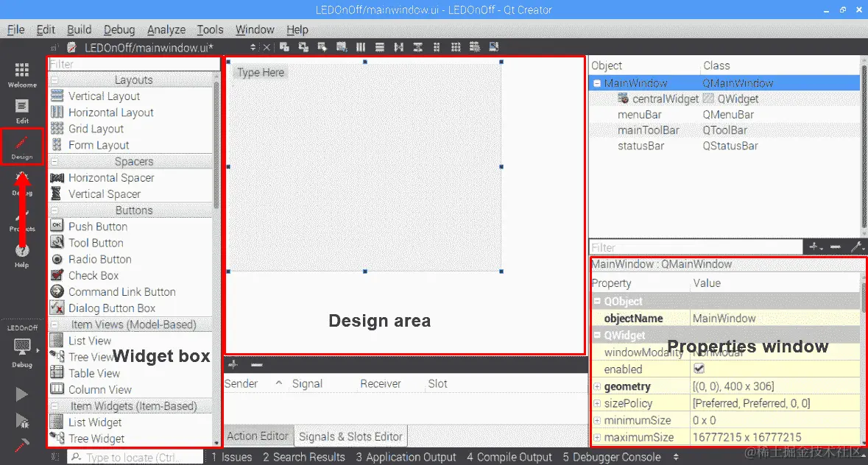Image resolution: width=868 pixels, height=465 pixels.
Task: Collapse Item Widgets (Item-Based) category
Action: [x=54, y=406]
